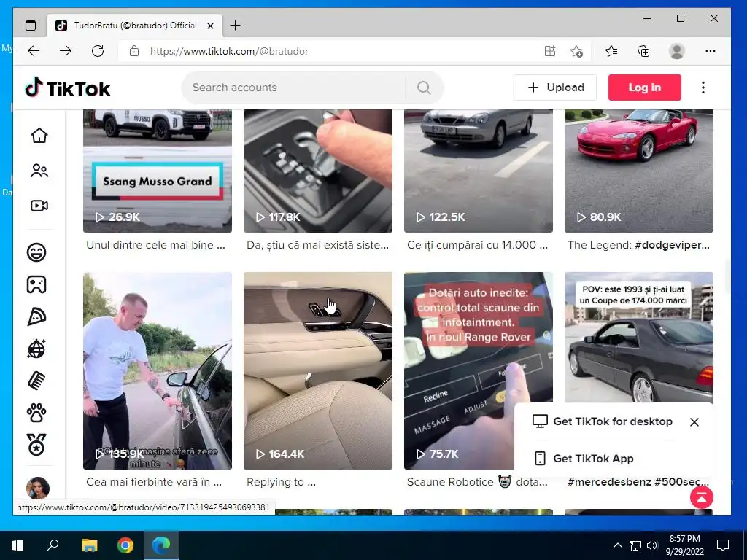747x560 pixels.
Task: Click the #dodgeviper hashtag link
Action: [672, 245]
